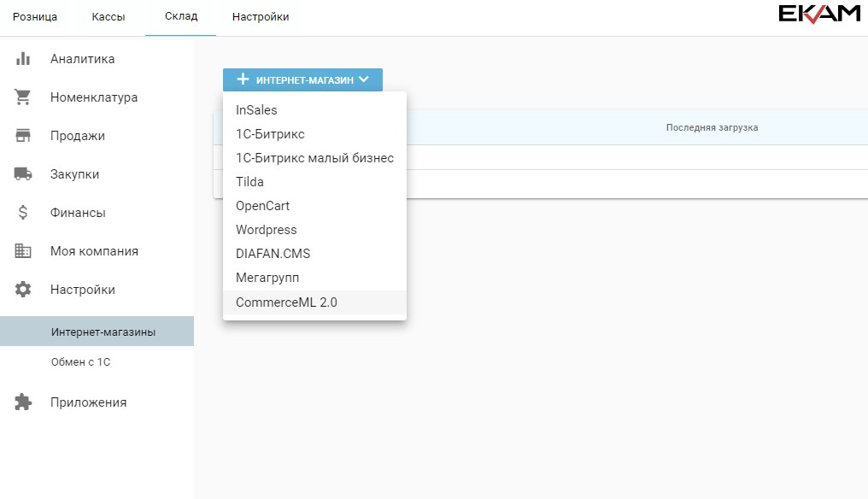Collapse the Интернет-магазин dropdown chevron

click(x=364, y=79)
